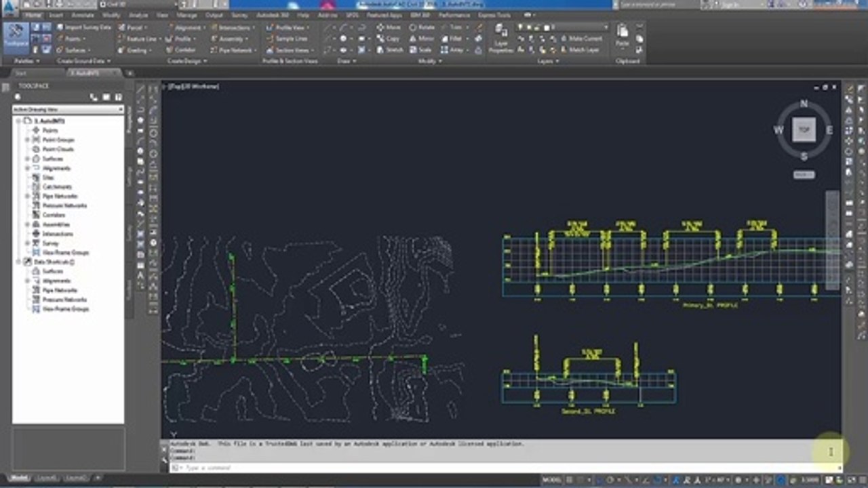
Task: Open the Modify ribbon tab
Action: (x=111, y=14)
